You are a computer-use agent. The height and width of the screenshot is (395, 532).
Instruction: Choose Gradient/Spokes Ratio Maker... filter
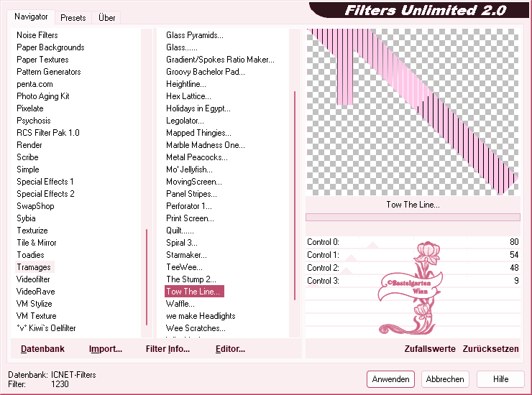[220, 60]
